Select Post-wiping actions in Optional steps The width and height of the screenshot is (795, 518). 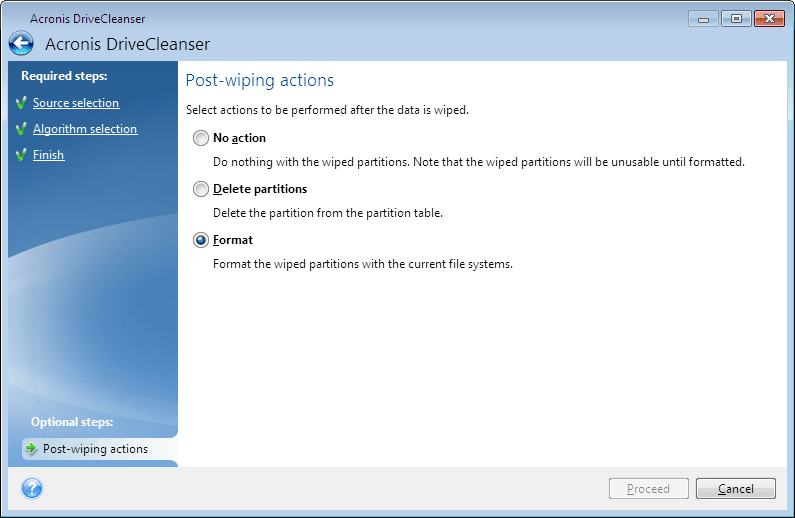tap(95, 449)
